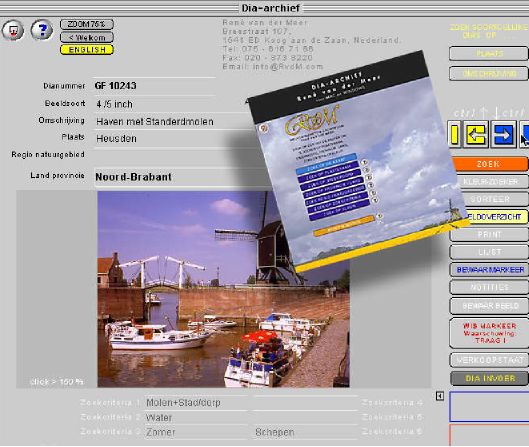Click the round red-logo icon at top left
The width and height of the screenshot is (529, 447).
click(13, 30)
